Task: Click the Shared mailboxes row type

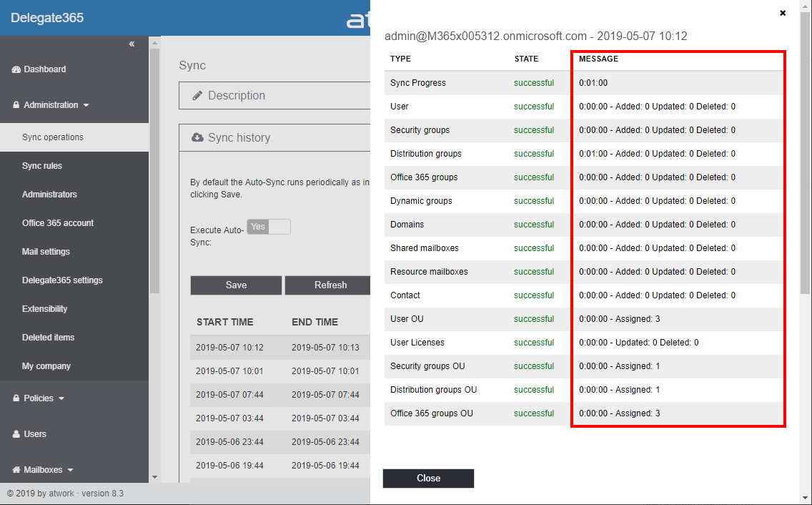Action: 425,248
